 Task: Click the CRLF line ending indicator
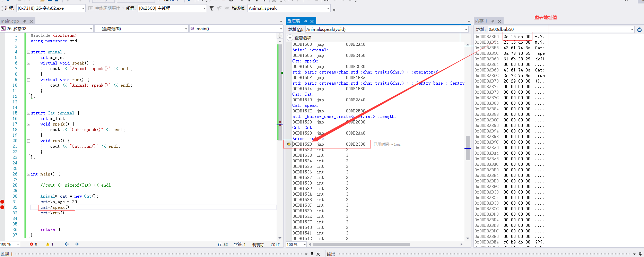click(275, 245)
